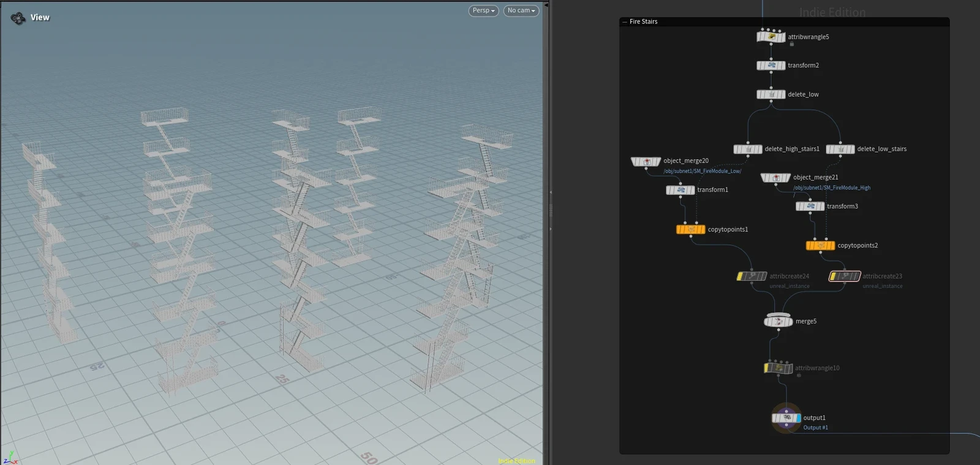
Task: Click the XYZ axis gizmo in viewport
Action: coord(10,458)
